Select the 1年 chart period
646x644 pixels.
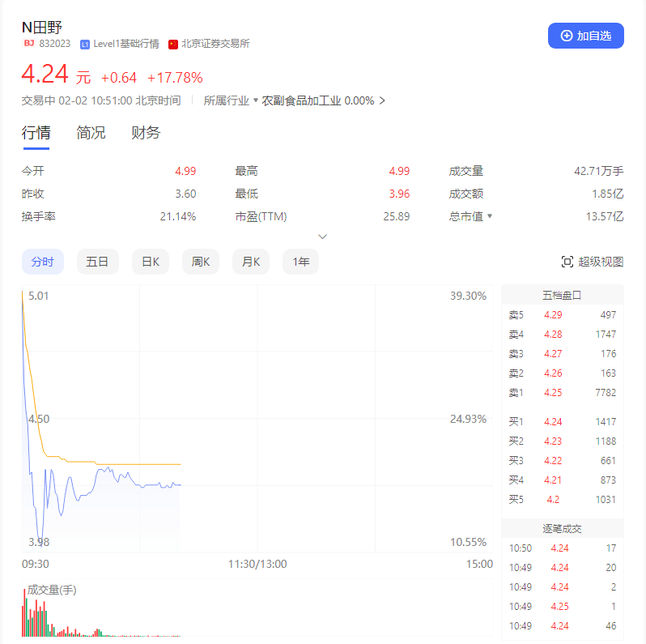tap(301, 262)
